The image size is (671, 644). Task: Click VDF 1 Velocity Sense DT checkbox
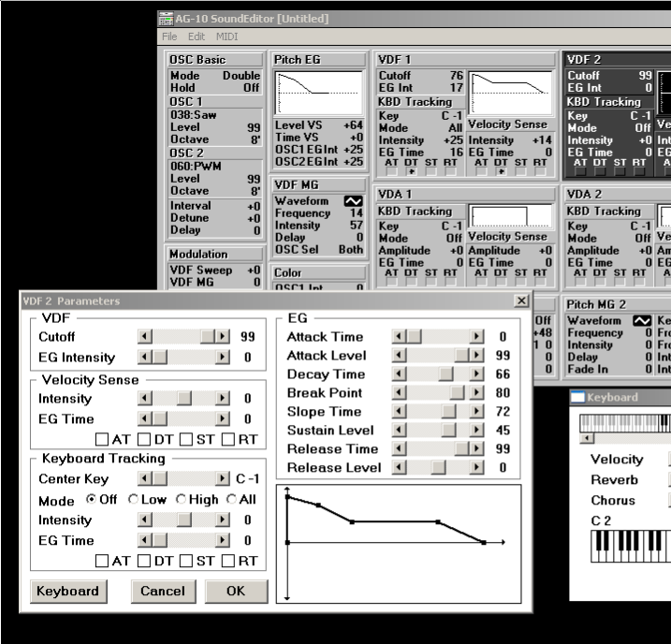(501, 171)
